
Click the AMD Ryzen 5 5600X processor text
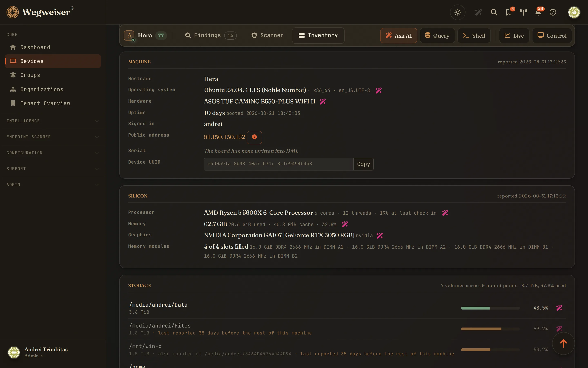(x=258, y=213)
